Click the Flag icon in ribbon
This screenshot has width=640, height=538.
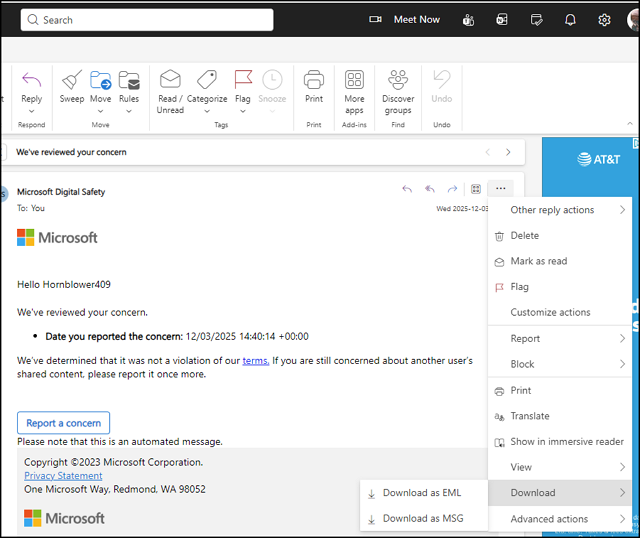243,80
